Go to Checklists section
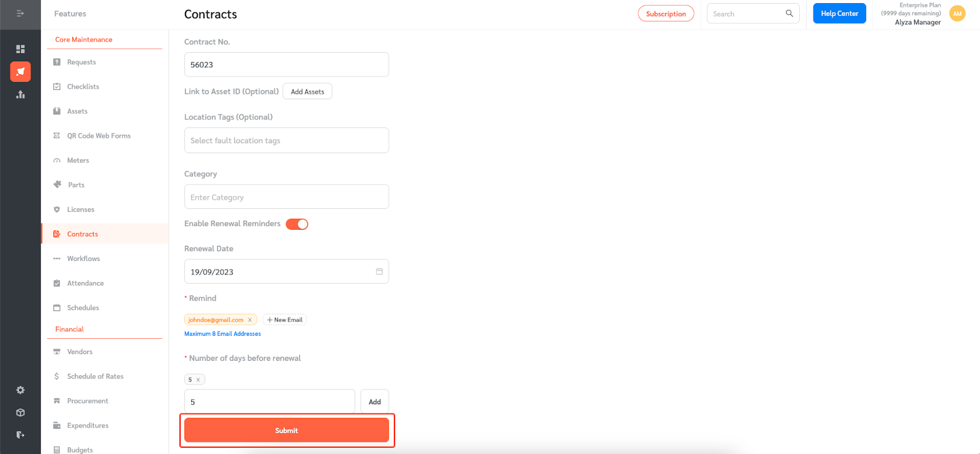The width and height of the screenshot is (980, 454). 83,86
